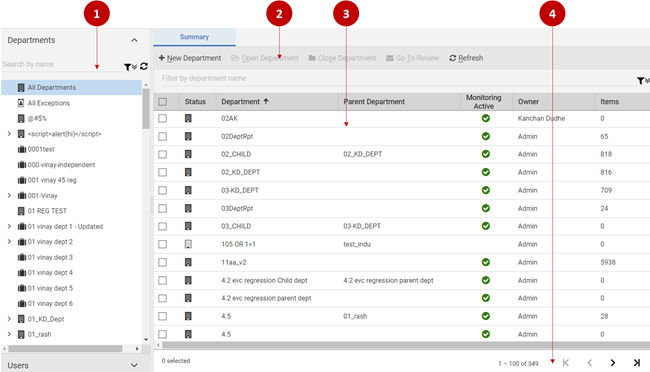Click the filter icon in Departments panel
This screenshot has width=650, height=372.
pyautogui.click(x=130, y=67)
